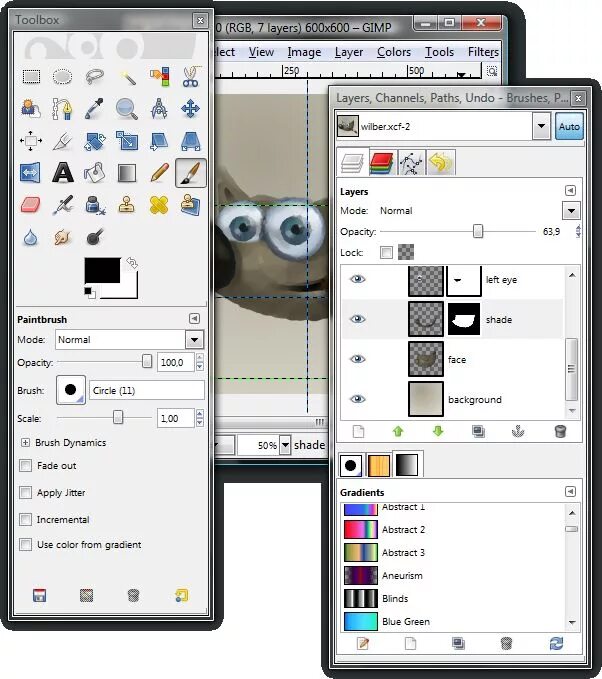
Task: Select the Select by Color tool
Action: 159,77
